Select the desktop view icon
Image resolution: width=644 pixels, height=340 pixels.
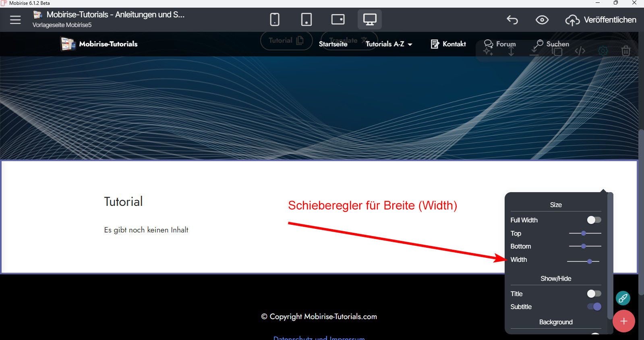(x=370, y=19)
